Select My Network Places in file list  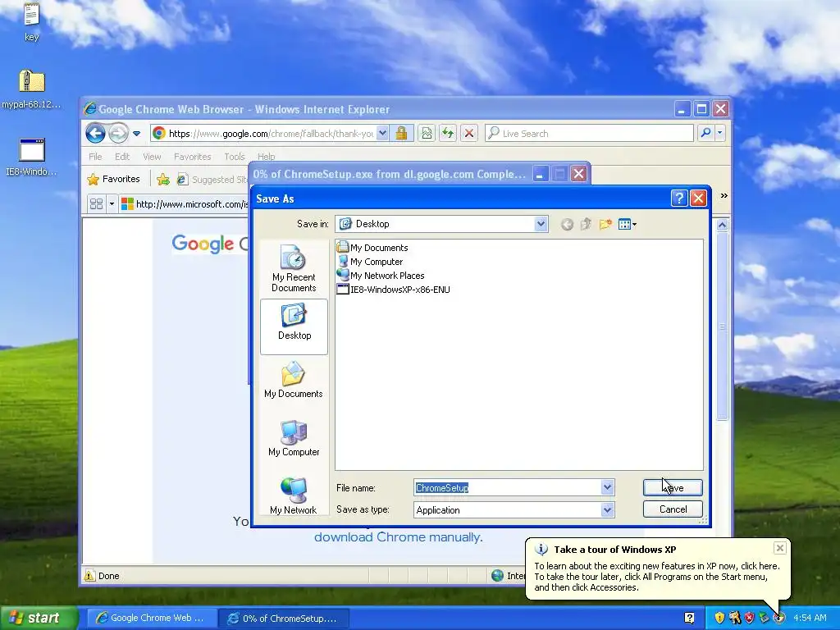tap(381, 276)
